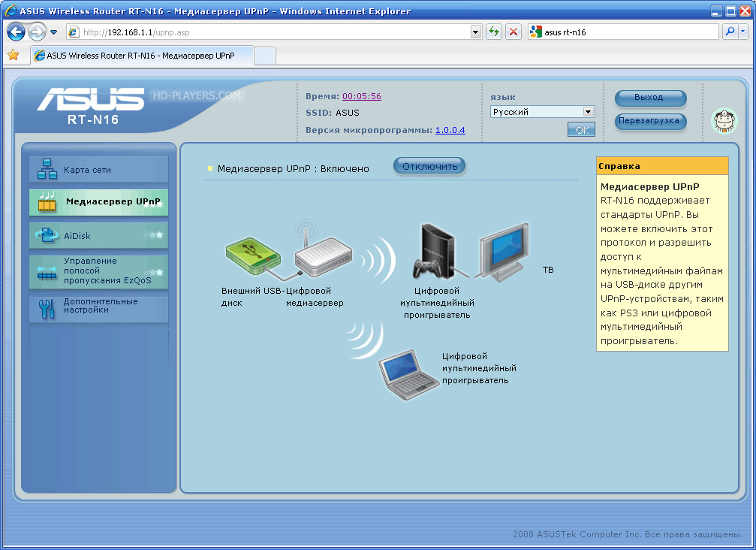Click the Отключить disable button
This screenshot has width=756, height=550.
pos(429,167)
